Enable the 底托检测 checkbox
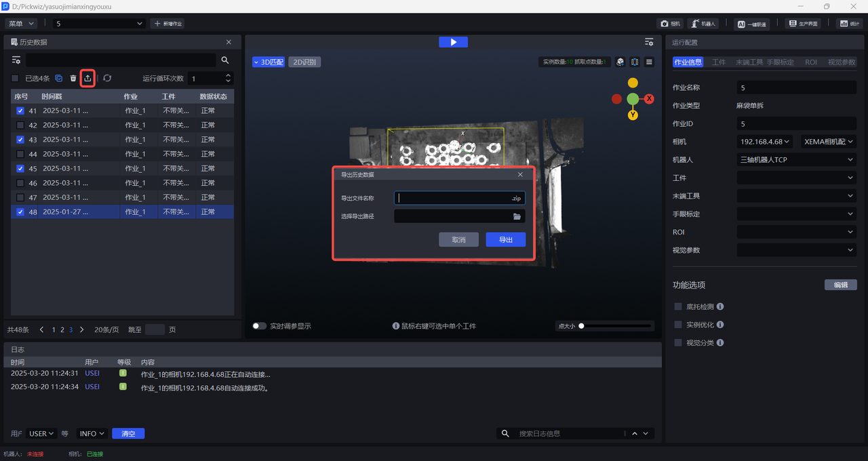This screenshot has width=868, height=461. [678, 306]
